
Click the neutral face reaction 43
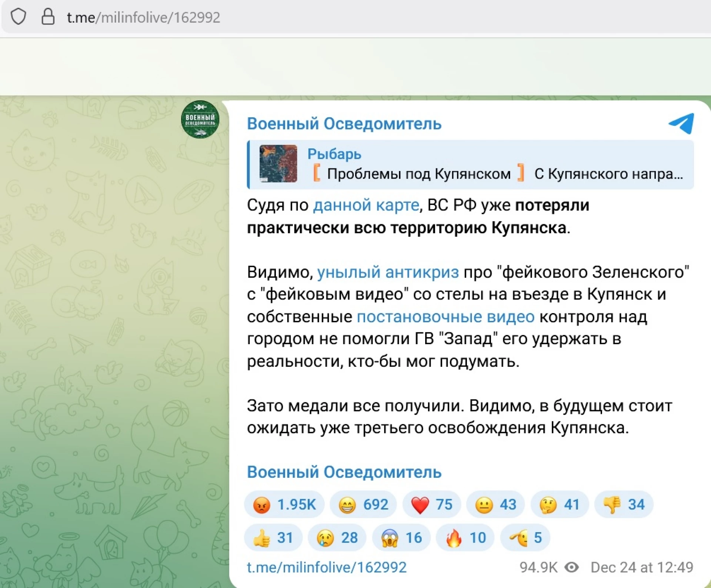(x=495, y=504)
